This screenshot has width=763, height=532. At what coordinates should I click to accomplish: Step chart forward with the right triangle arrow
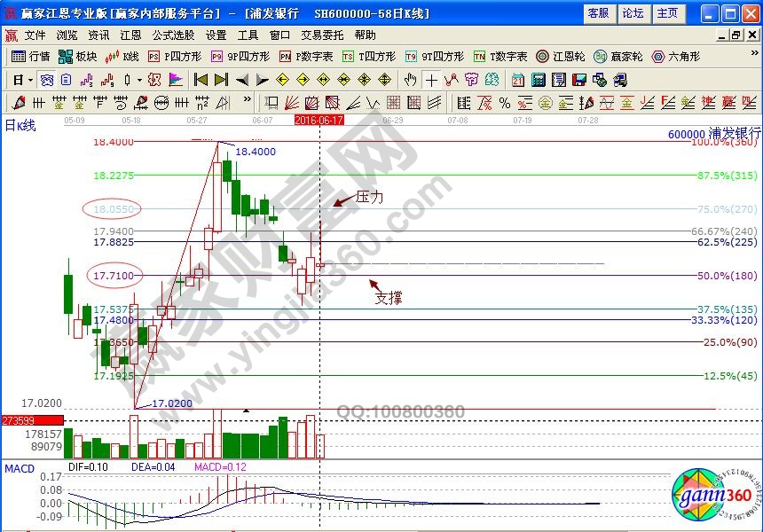263,80
